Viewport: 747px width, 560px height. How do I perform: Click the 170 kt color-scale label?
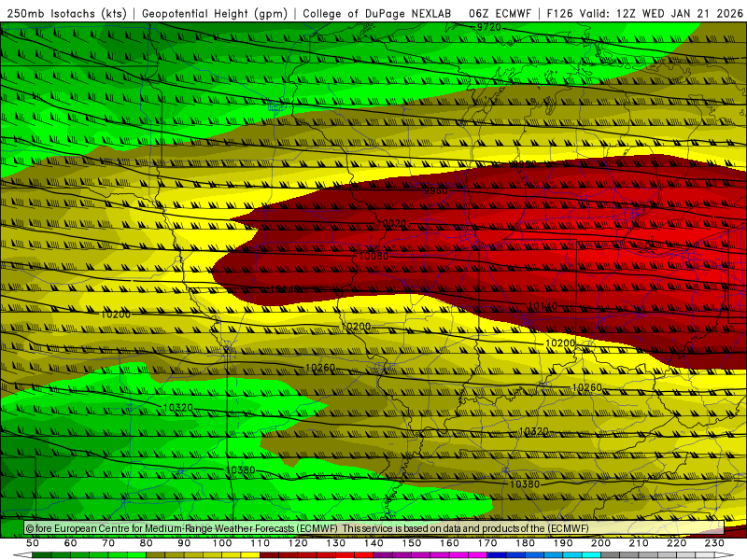pyautogui.click(x=486, y=543)
